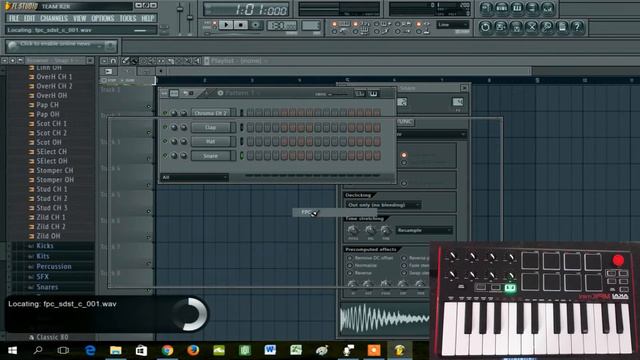The height and width of the screenshot is (360, 640).
Task: Toggle the second lit recording option light
Action: 356,24
